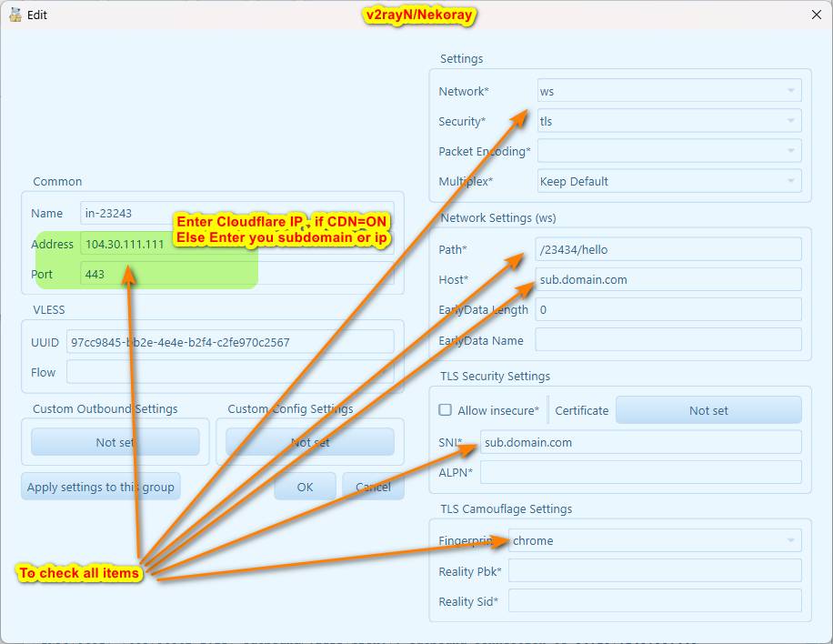
Task: Open the Network dropdown showing ws
Action: [x=669, y=91]
